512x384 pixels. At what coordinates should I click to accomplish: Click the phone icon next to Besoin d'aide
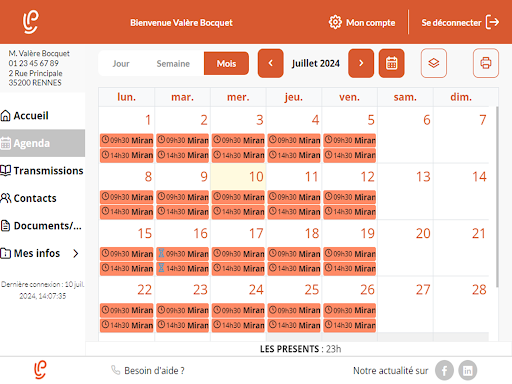[115, 370]
